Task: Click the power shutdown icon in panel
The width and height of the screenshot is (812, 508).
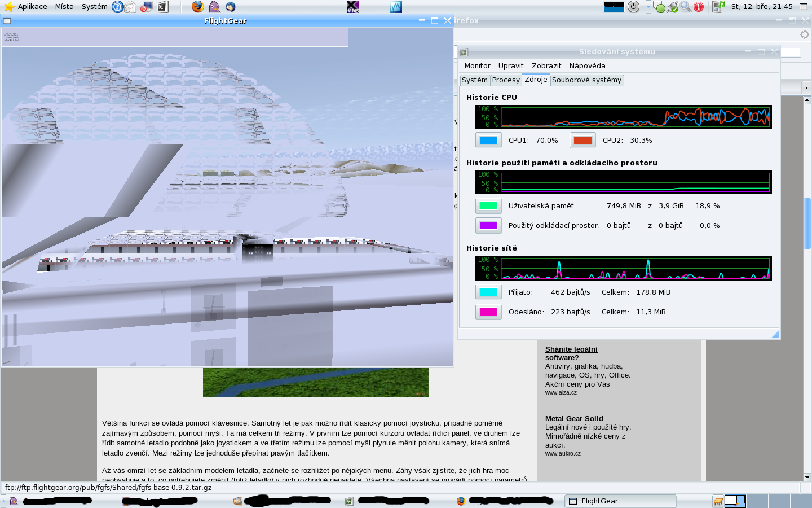Action: click(633, 7)
